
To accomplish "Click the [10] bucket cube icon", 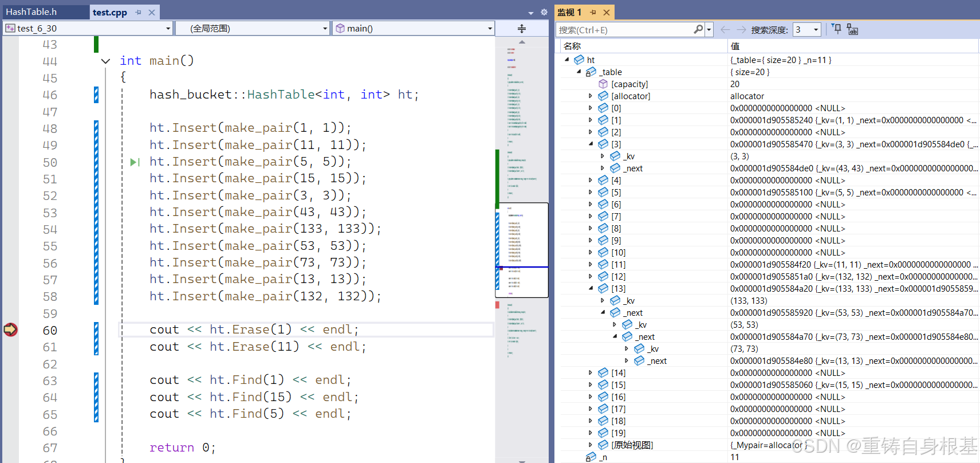I will [603, 252].
